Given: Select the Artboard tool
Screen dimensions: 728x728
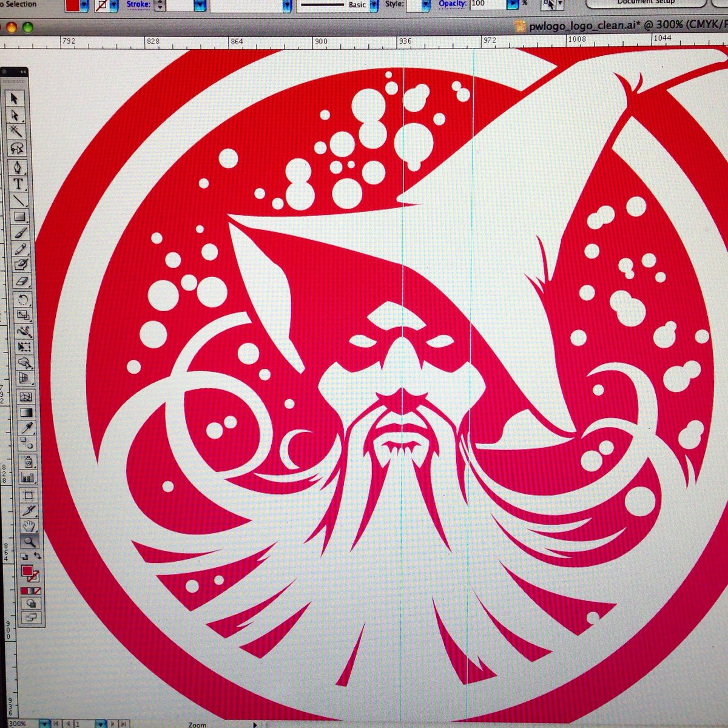Looking at the screenshot, I should [29, 495].
